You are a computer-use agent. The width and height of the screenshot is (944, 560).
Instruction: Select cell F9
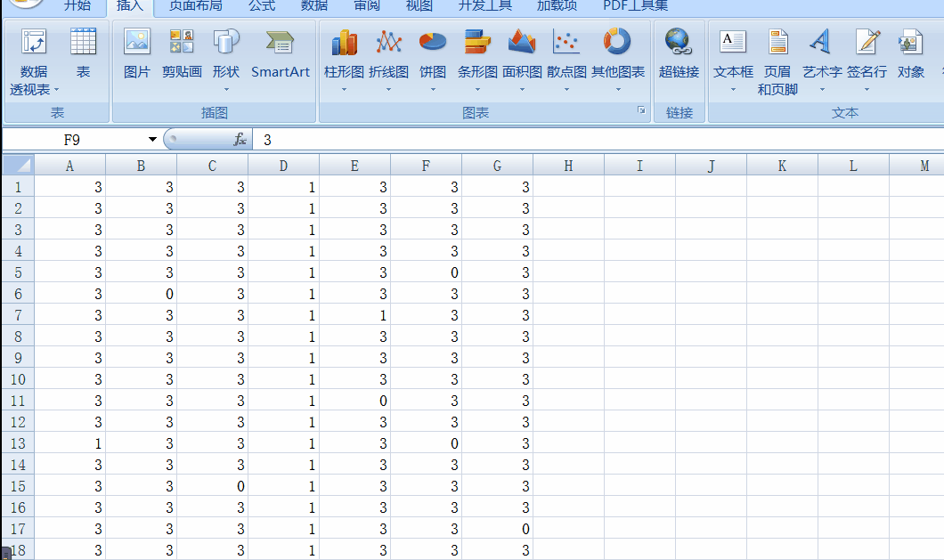click(x=427, y=358)
